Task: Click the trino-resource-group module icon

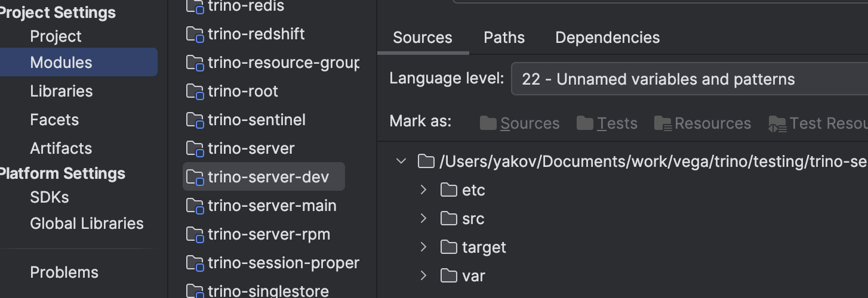Action: [x=195, y=63]
